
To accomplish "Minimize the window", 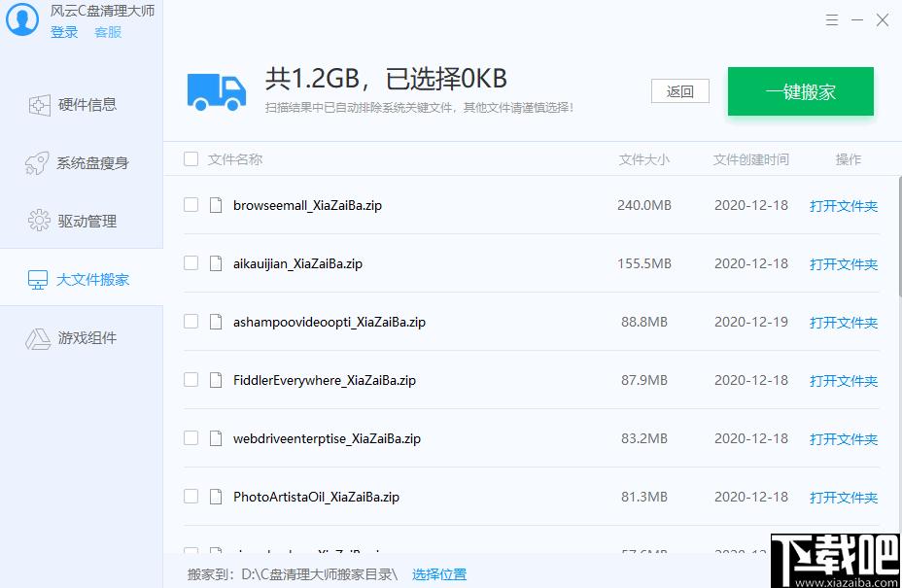I will 857,20.
